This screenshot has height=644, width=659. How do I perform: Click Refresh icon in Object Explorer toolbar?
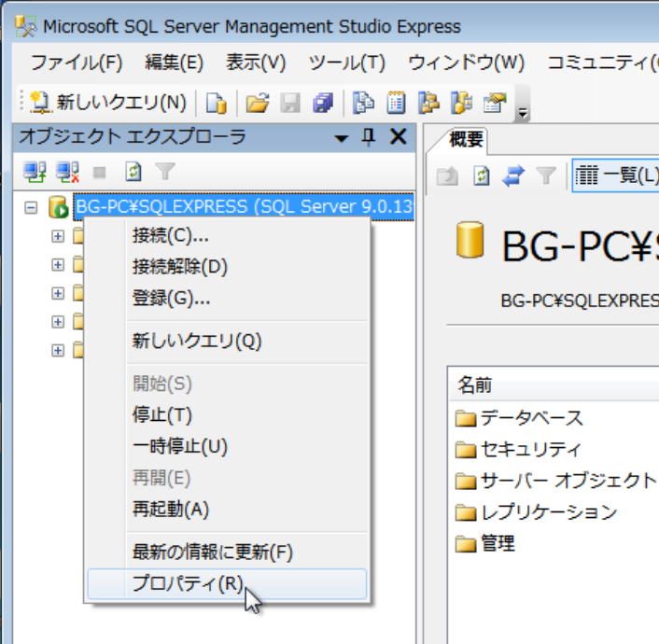click(133, 173)
